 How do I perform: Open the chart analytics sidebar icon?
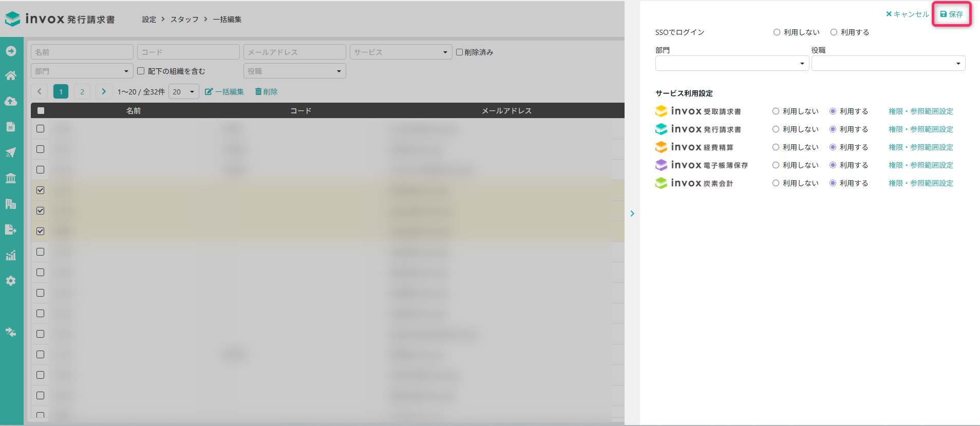point(11,255)
